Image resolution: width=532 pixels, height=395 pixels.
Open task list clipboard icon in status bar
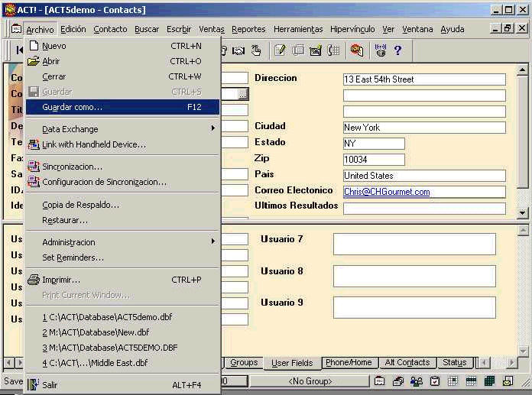coord(435,381)
